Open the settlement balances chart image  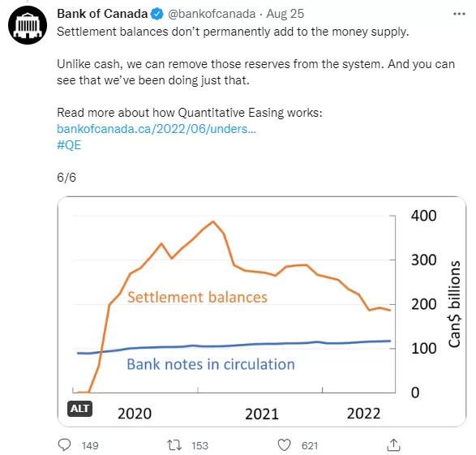pos(262,311)
